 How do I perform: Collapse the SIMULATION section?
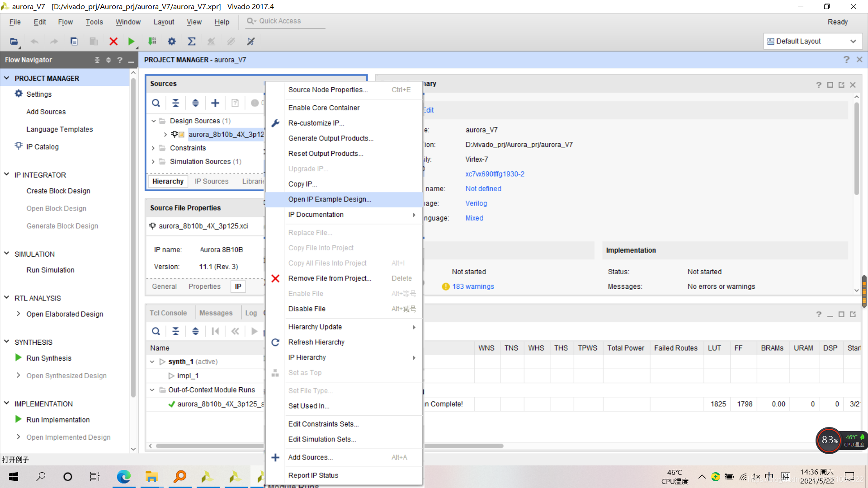click(x=7, y=253)
